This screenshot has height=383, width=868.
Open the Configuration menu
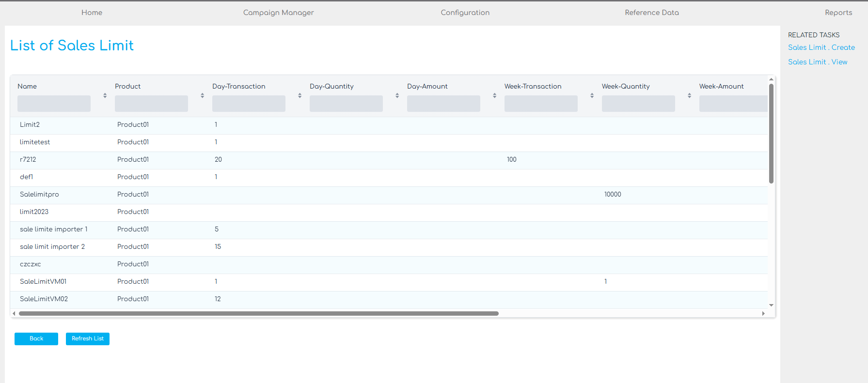[465, 13]
